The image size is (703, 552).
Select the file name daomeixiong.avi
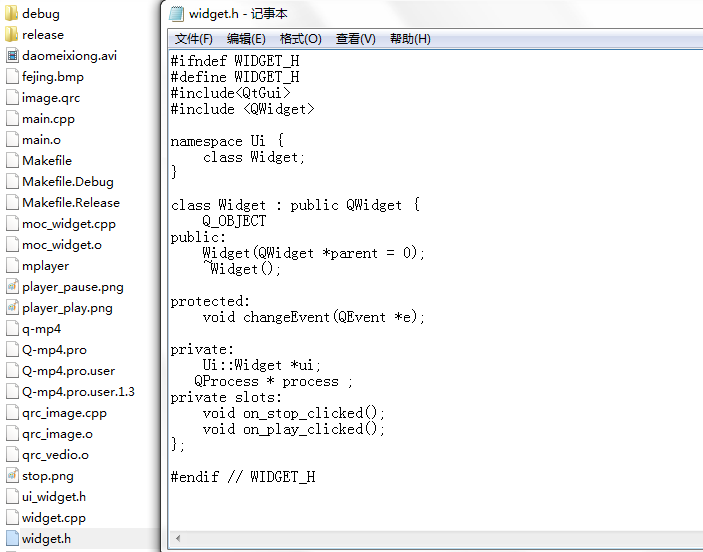click(x=69, y=56)
